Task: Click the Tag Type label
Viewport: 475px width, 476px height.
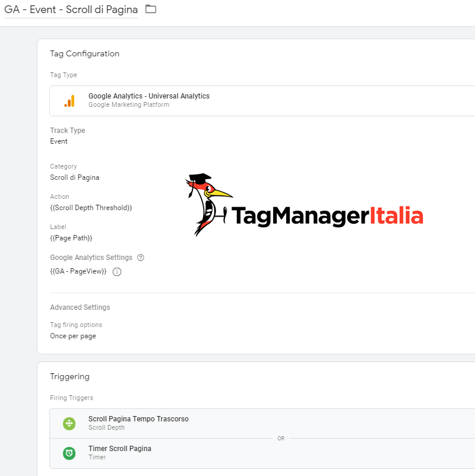Action: click(64, 75)
